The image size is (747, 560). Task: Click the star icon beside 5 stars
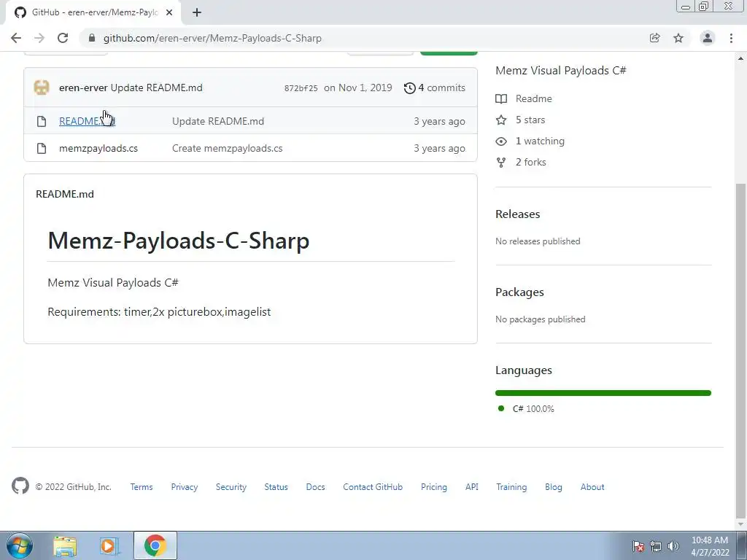pos(501,120)
